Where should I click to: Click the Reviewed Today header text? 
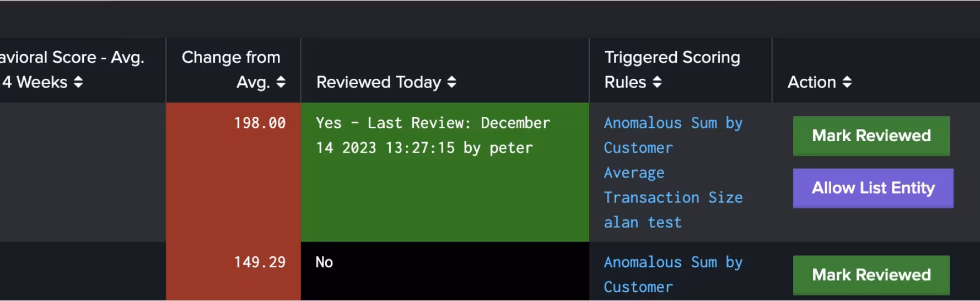point(379,82)
